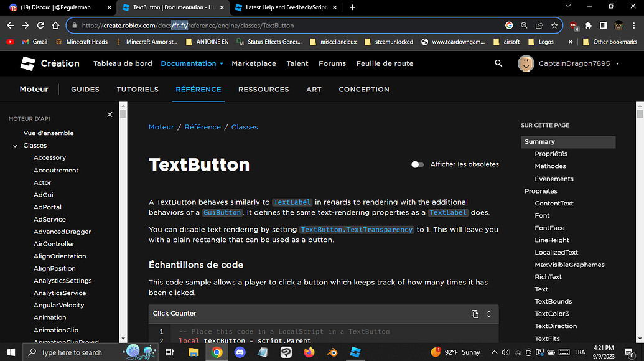
Task: Follow the TextLabel link in the description
Action: pos(292,202)
